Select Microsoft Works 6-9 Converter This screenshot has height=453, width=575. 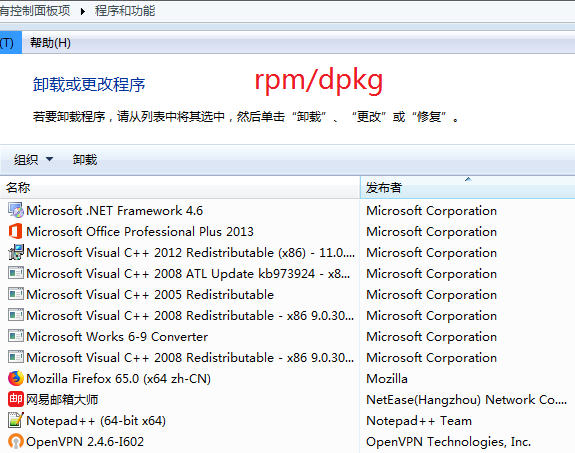click(117, 336)
